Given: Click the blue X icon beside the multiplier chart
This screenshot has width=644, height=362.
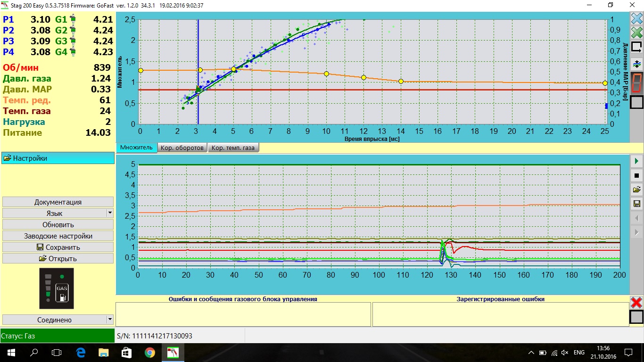Looking at the screenshot, I should click(x=636, y=18).
